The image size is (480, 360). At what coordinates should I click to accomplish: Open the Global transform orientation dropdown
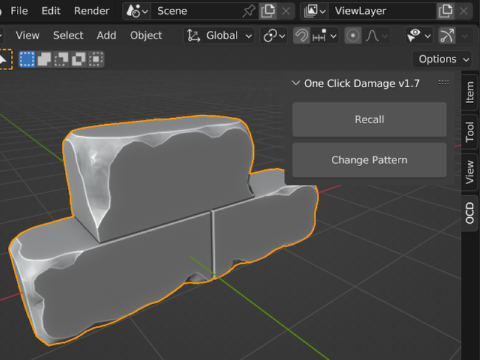click(x=219, y=35)
